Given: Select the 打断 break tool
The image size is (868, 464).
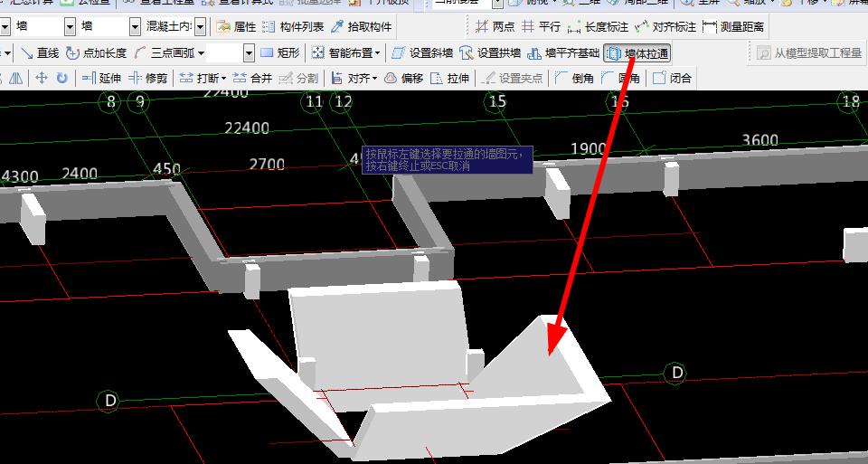Looking at the screenshot, I should (x=199, y=79).
